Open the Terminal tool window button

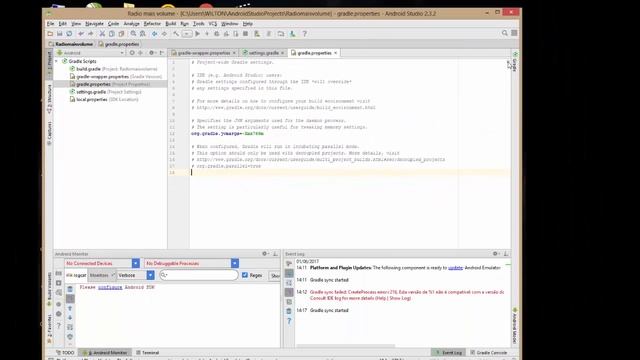[x=147, y=353]
